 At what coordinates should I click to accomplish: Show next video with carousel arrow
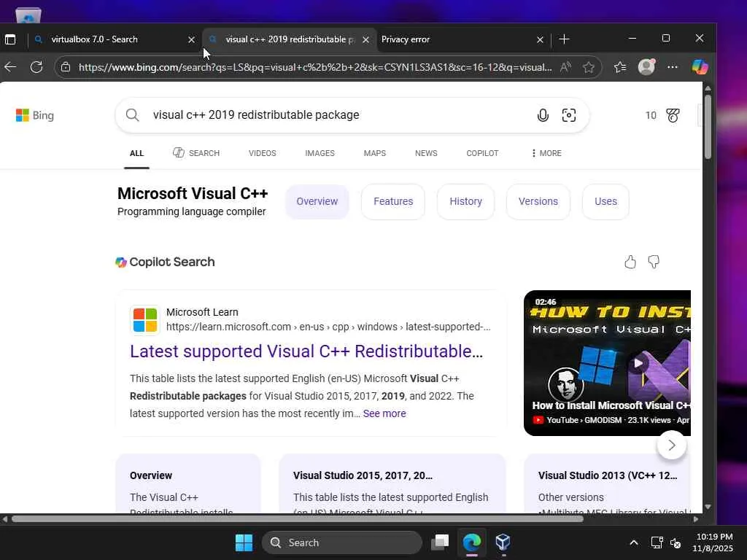point(671,446)
